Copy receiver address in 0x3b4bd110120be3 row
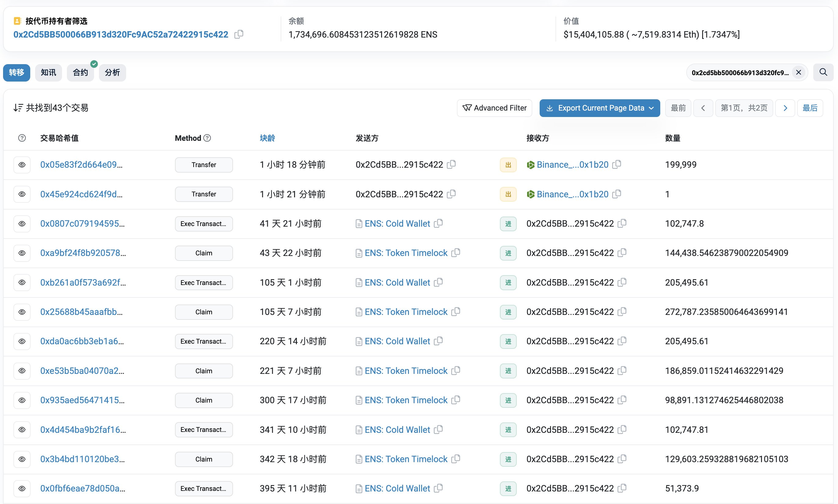The height and width of the screenshot is (504, 838). (622, 459)
